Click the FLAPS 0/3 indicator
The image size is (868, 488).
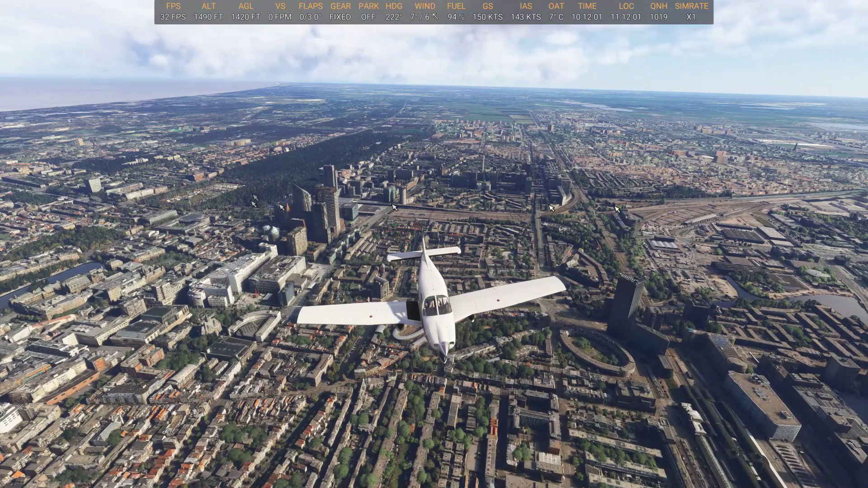(311, 17)
